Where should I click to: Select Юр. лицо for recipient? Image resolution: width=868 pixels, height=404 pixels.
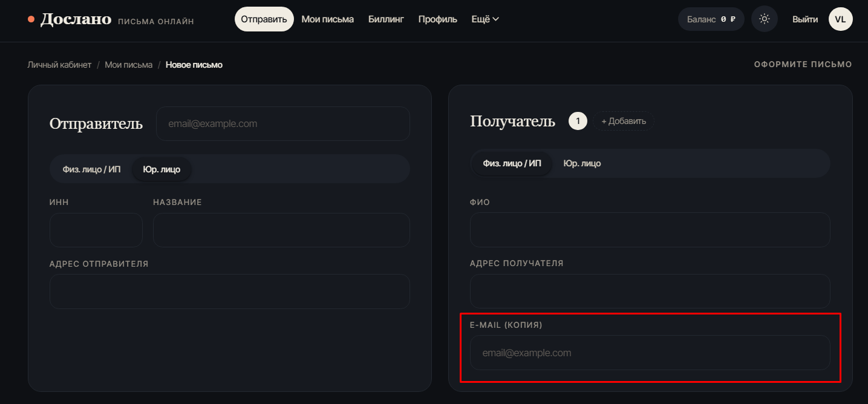(582, 164)
